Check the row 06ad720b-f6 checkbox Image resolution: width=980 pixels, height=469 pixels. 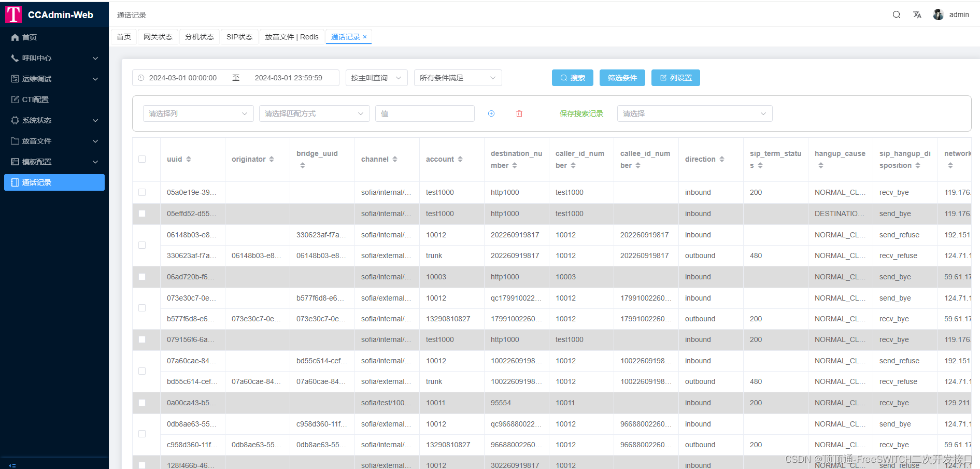[x=142, y=277]
